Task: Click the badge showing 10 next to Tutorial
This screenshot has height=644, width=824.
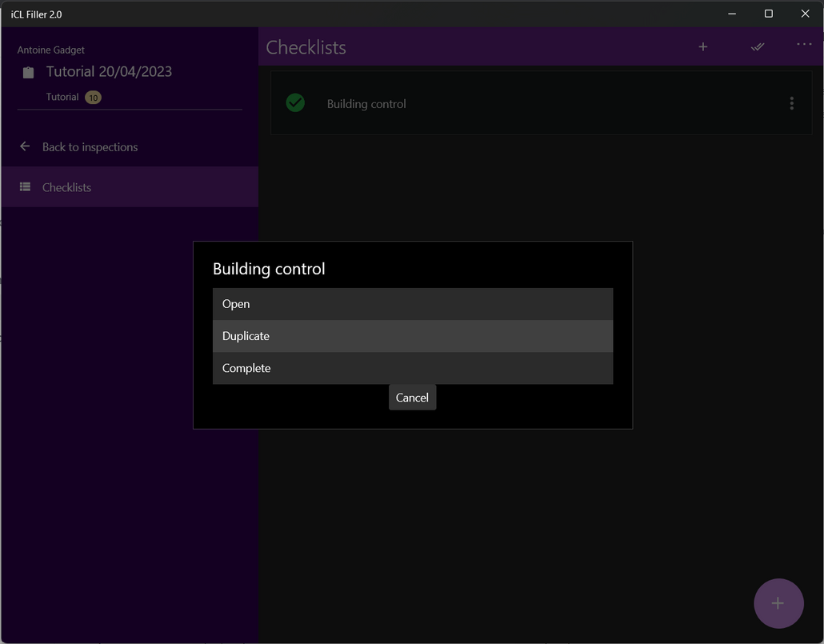Action: point(93,98)
